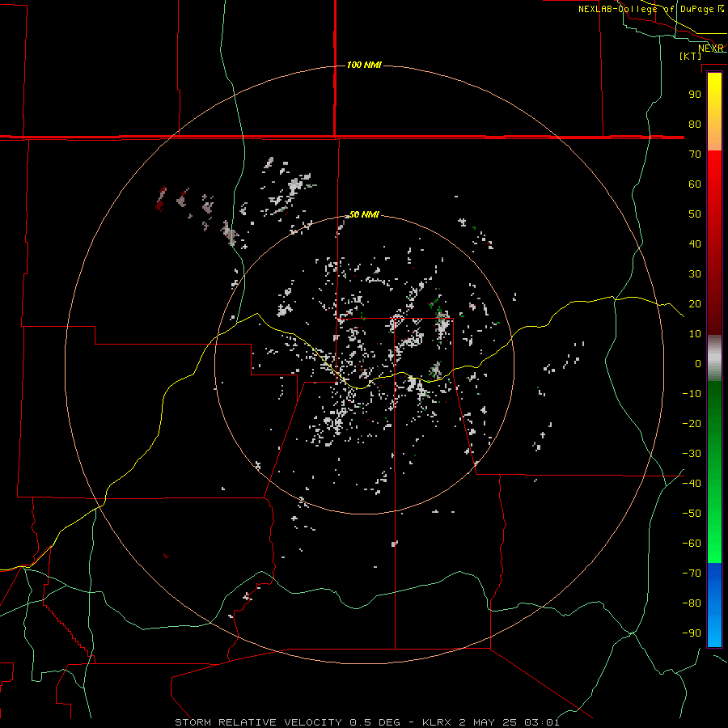
Task: Click the bright green segment of color bar
Action: pyautogui.click(x=714, y=534)
